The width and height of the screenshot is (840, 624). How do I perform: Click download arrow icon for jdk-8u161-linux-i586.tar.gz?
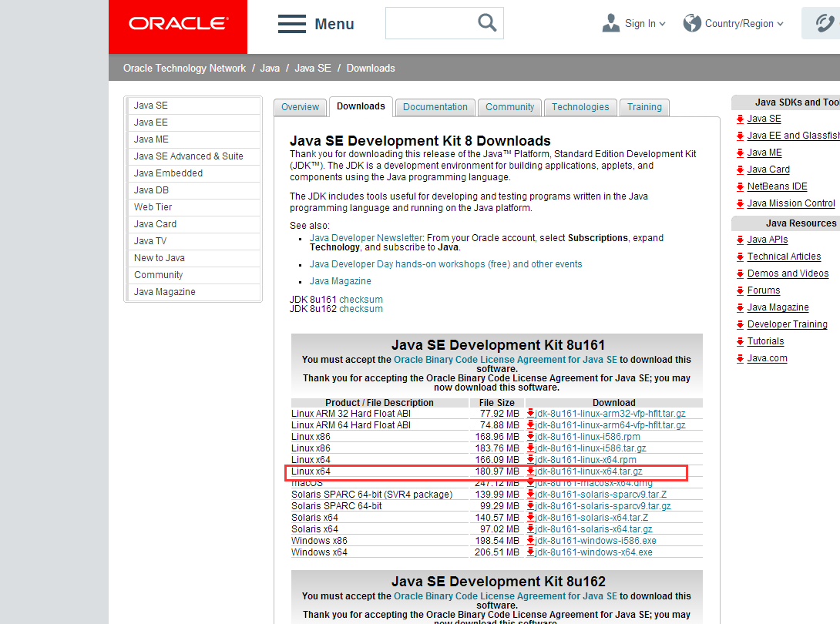[x=530, y=448]
